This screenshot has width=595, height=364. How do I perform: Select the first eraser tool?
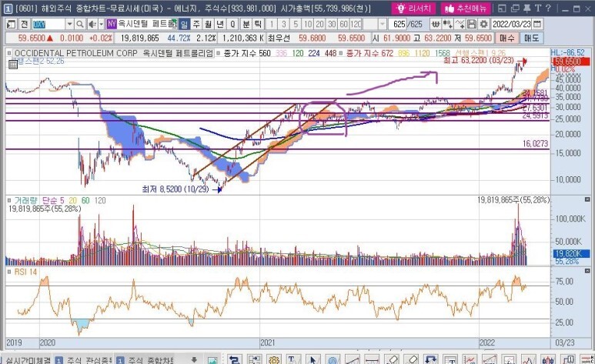coord(391,360)
